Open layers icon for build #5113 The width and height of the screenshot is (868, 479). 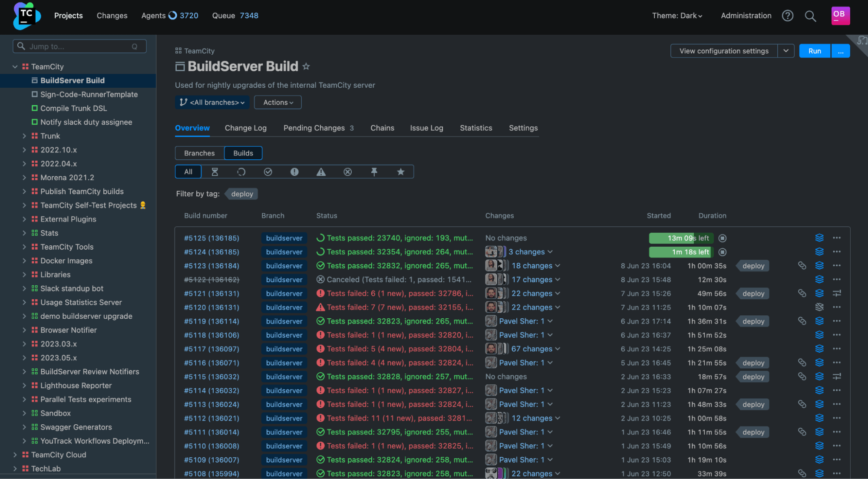(x=819, y=404)
